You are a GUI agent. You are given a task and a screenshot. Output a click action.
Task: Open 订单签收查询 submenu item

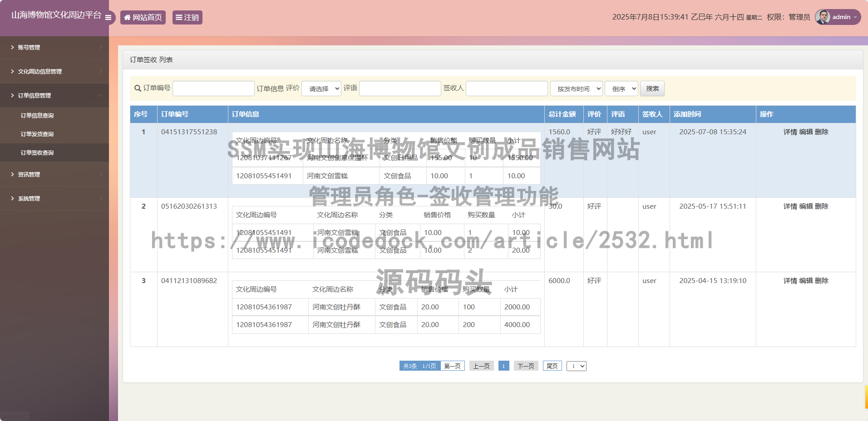click(54, 152)
